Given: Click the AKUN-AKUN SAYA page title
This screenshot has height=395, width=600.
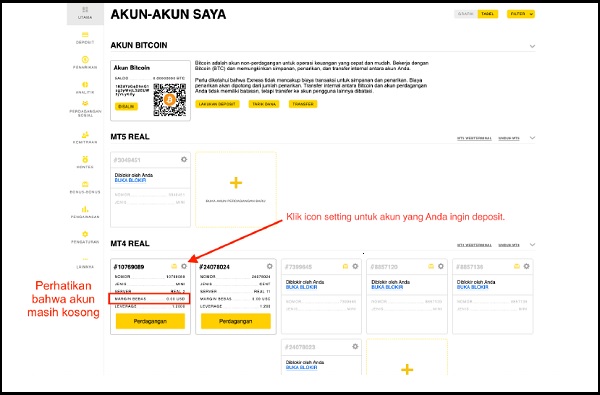Looking at the screenshot, I should click(x=168, y=15).
